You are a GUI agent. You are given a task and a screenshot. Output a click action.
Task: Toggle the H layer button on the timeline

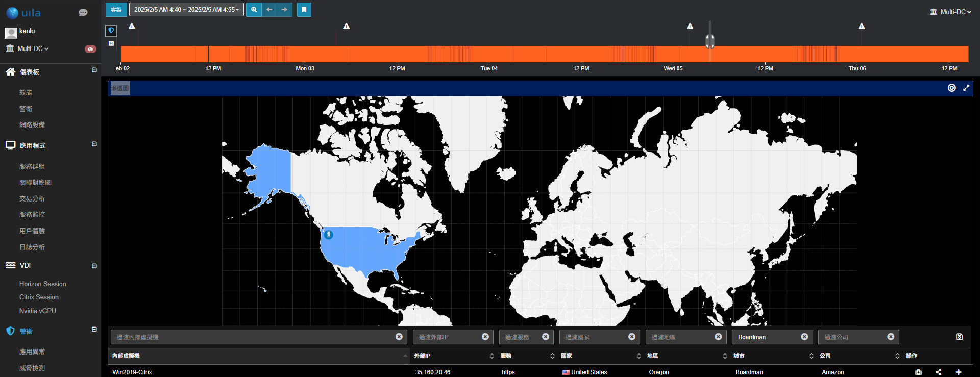tap(111, 43)
